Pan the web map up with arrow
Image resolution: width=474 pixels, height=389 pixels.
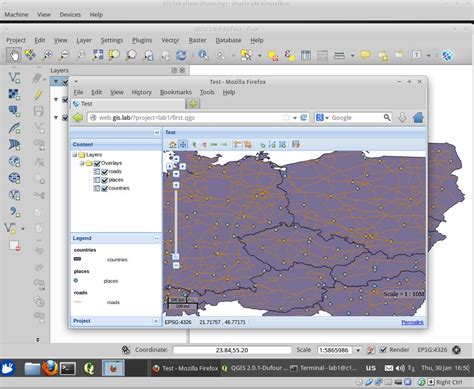coord(176,159)
